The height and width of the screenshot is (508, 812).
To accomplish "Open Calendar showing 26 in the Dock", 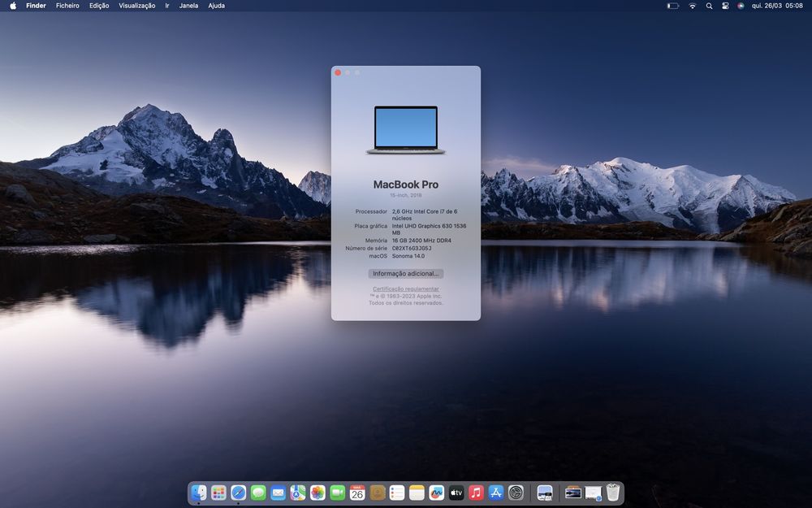I will pos(357,493).
